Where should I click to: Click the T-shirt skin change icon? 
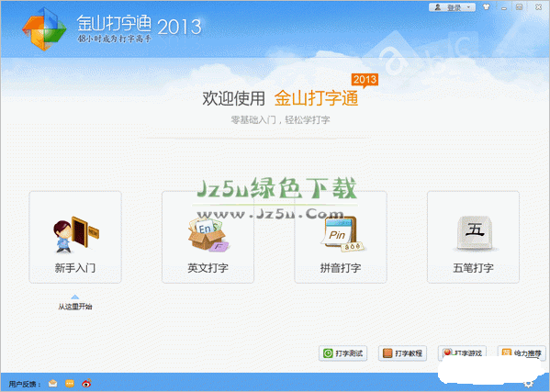[486, 6]
